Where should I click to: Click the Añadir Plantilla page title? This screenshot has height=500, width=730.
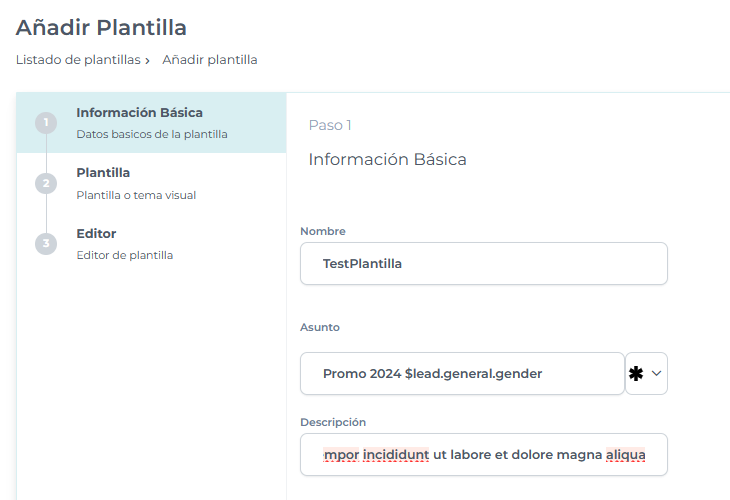pyautogui.click(x=101, y=28)
